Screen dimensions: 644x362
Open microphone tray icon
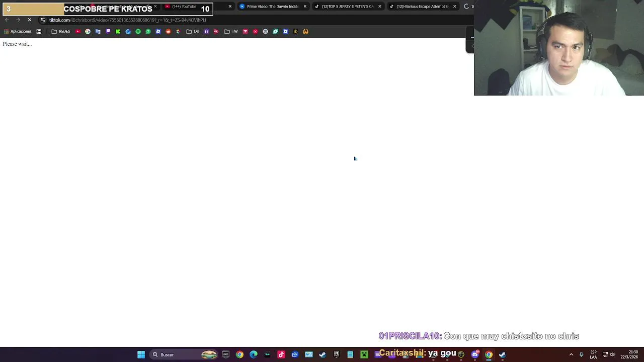(581, 354)
